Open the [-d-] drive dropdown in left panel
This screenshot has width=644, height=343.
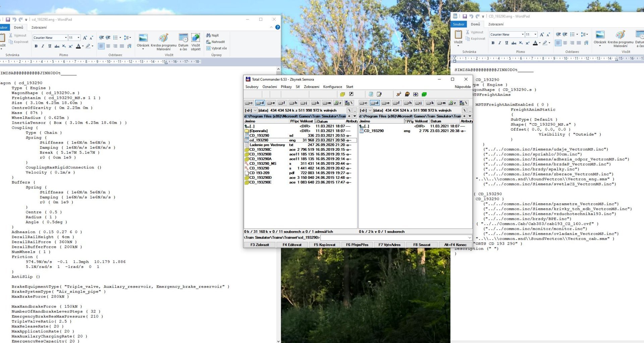tap(255, 111)
